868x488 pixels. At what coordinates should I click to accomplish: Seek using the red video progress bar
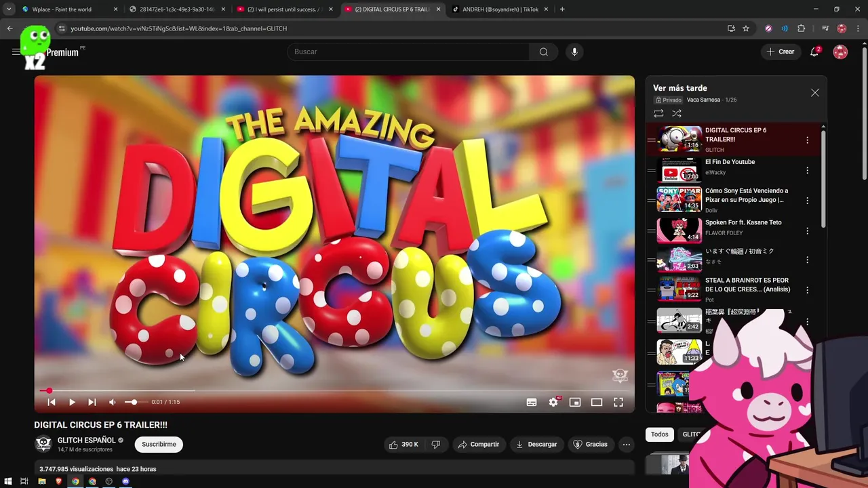[x=334, y=390]
